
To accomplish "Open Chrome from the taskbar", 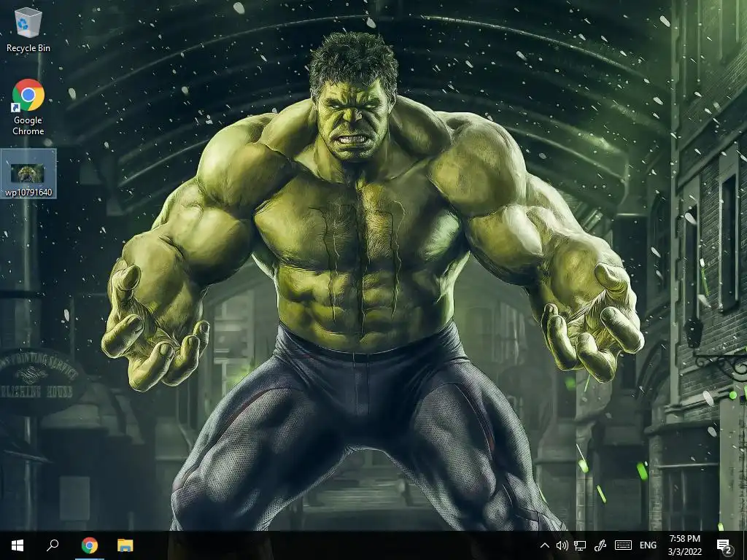I will (89, 545).
